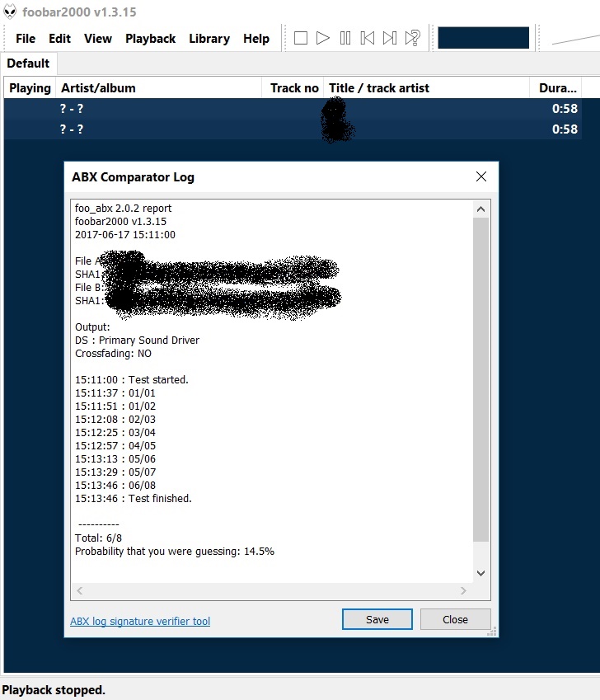
Task: Click the log's vertical scrollbar thumb
Action: [x=480, y=379]
